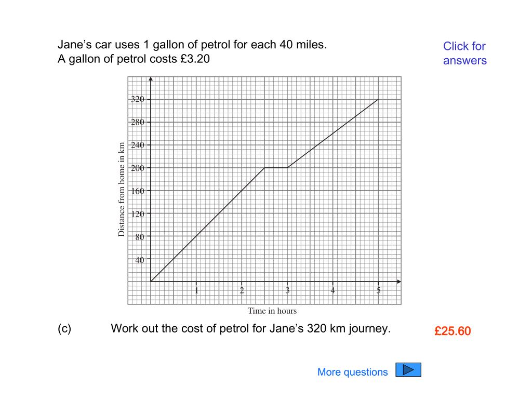Open the More questions link
The width and height of the screenshot is (532, 399).
[352, 372]
